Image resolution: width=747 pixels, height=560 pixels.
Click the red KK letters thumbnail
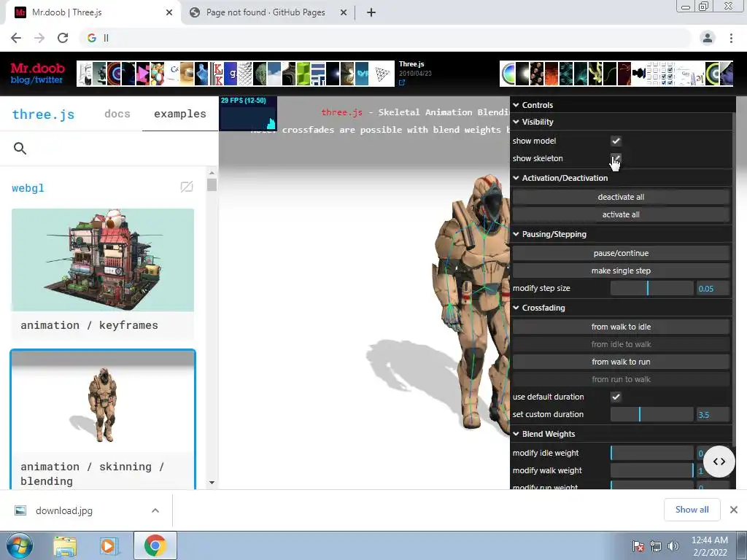coord(217,74)
